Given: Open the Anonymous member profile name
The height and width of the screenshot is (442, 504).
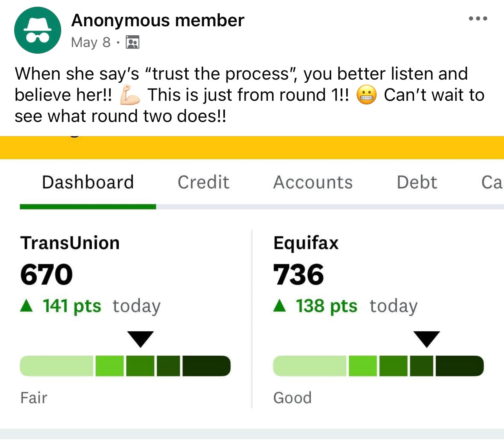Looking at the screenshot, I should [158, 20].
